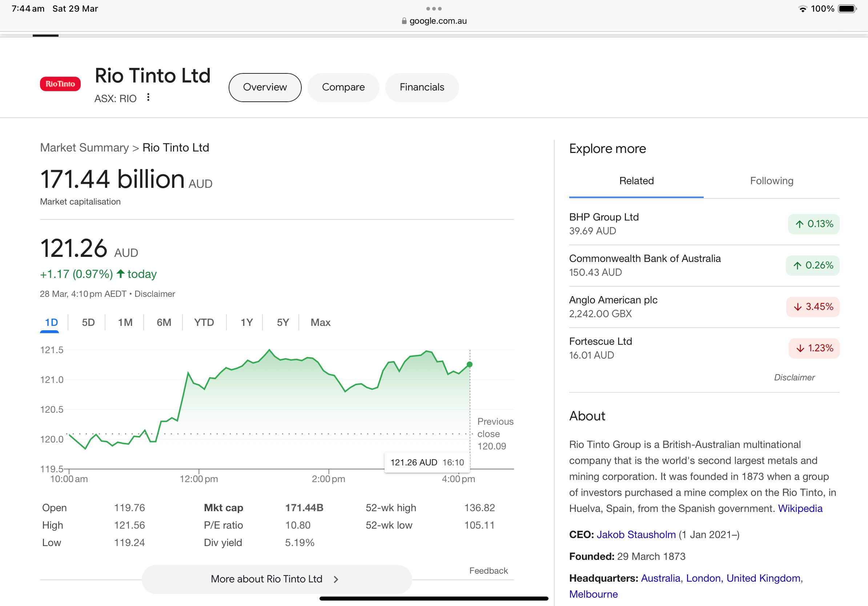Click the lock icon in address bar
Image resolution: width=868 pixels, height=606 pixels.
pos(404,21)
